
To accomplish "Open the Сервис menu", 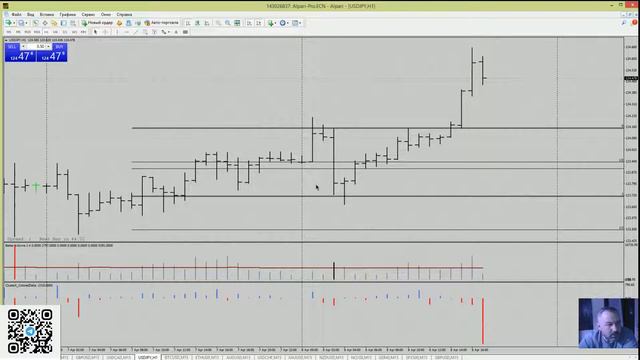I will tap(88, 14).
